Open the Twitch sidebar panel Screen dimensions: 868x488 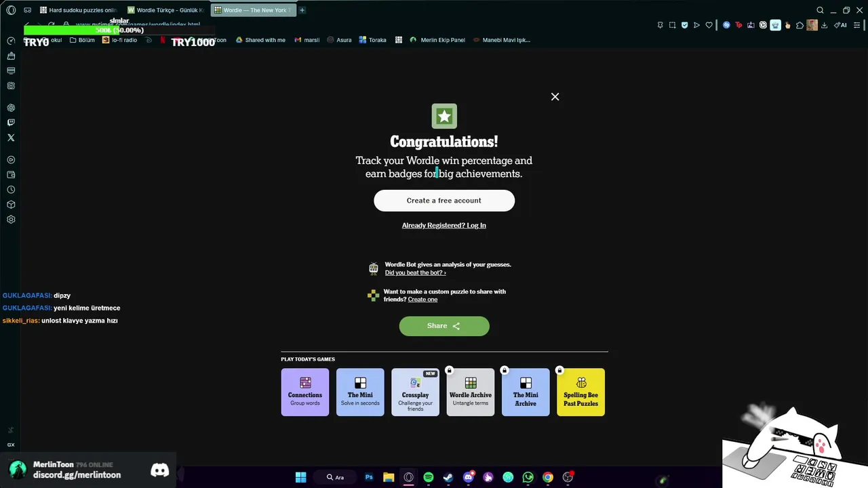click(11, 123)
